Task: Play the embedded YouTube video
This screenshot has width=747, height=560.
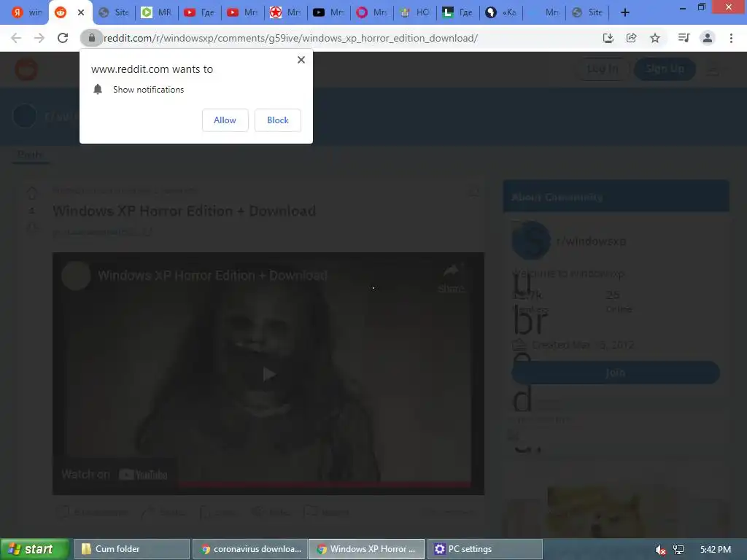Action: click(x=268, y=374)
